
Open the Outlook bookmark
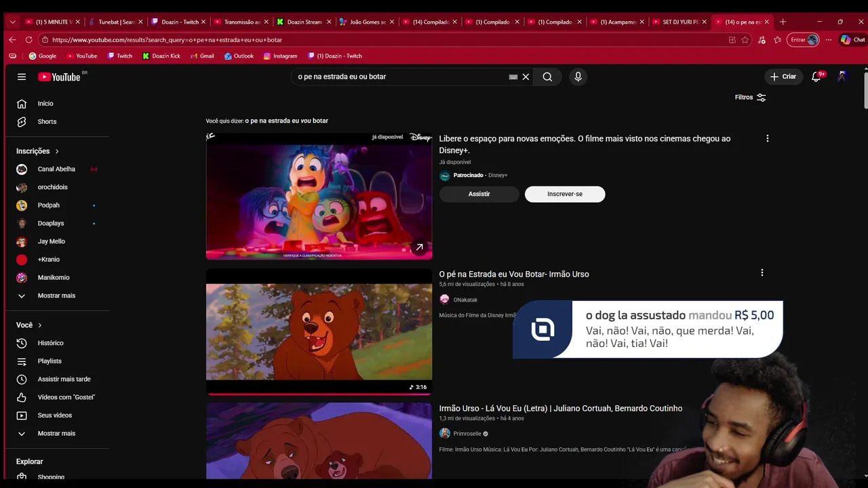(239, 56)
